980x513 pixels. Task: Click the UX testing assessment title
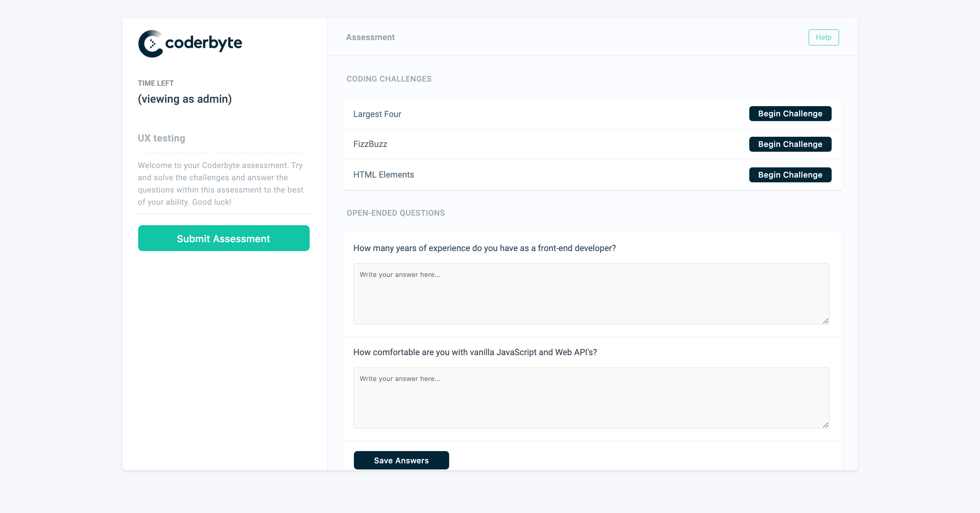(x=161, y=138)
